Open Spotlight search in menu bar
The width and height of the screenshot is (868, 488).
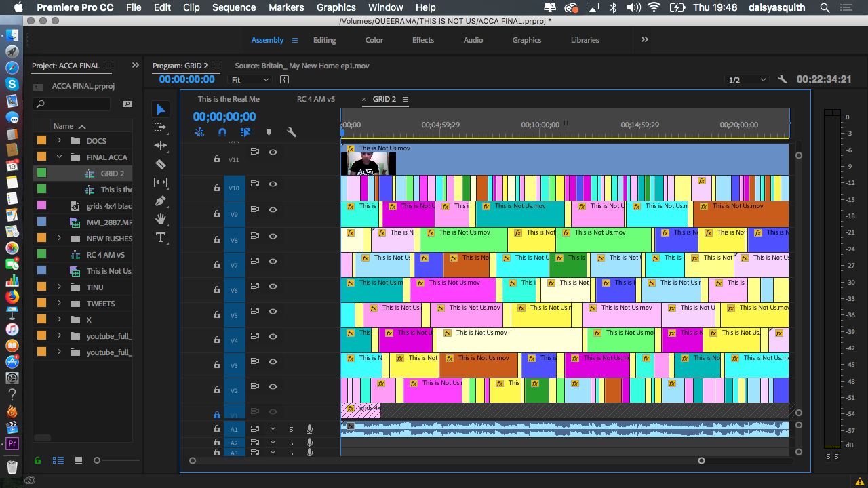[x=825, y=7]
